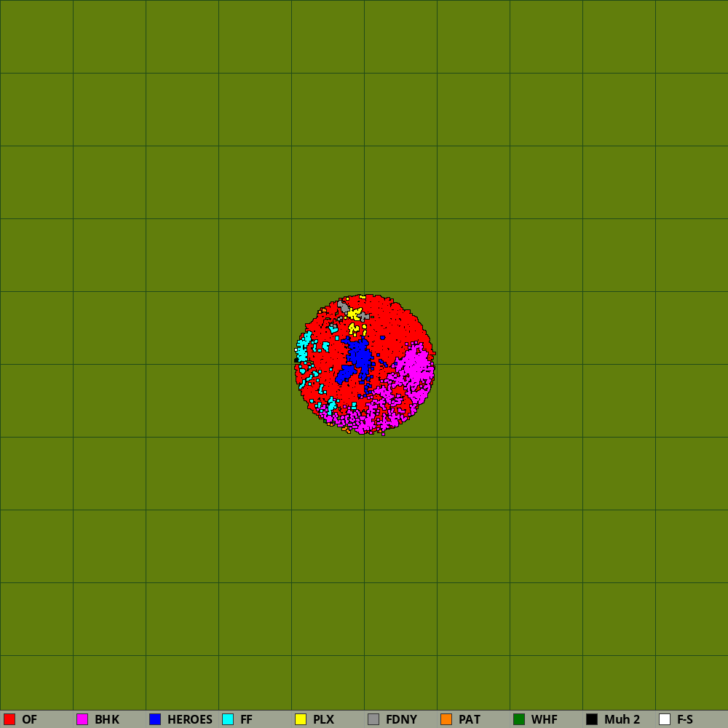Click the green WHF legend swatch
The height and width of the screenshot is (728, 728).
click(519, 719)
